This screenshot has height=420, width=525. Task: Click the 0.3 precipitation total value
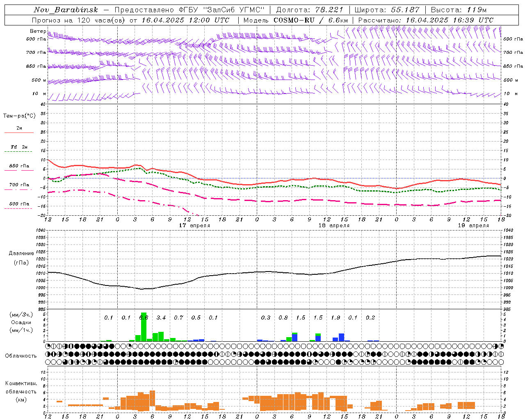pyautogui.click(x=266, y=317)
